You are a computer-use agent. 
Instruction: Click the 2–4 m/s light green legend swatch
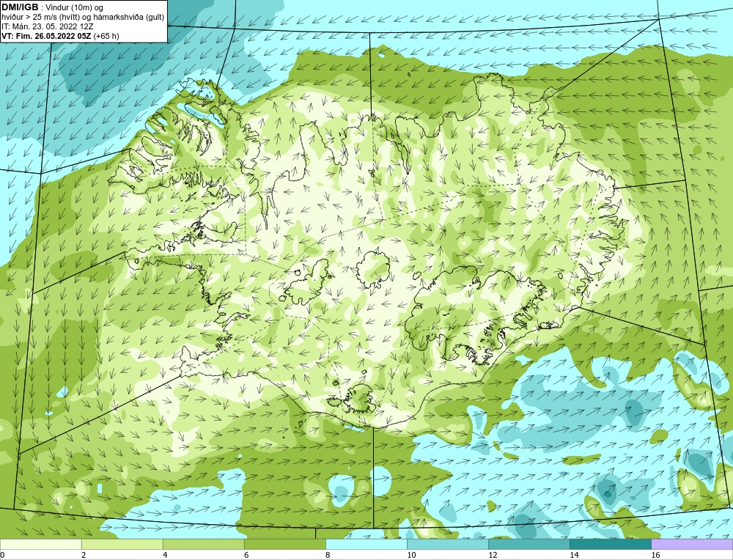tap(122, 544)
